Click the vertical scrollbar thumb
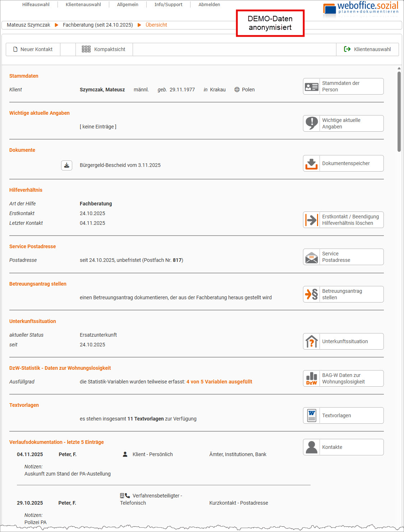 pyautogui.click(x=399, y=112)
